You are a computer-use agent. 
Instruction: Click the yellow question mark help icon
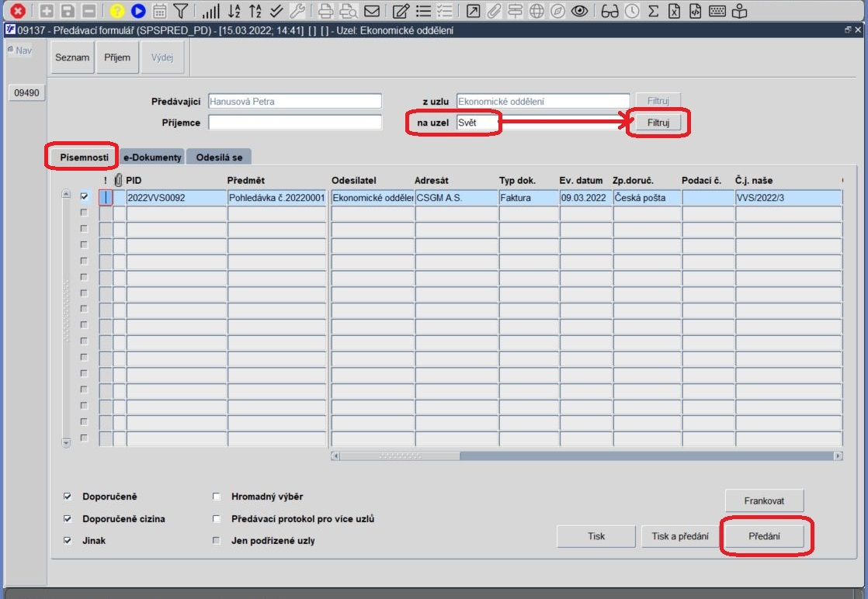click(x=116, y=11)
